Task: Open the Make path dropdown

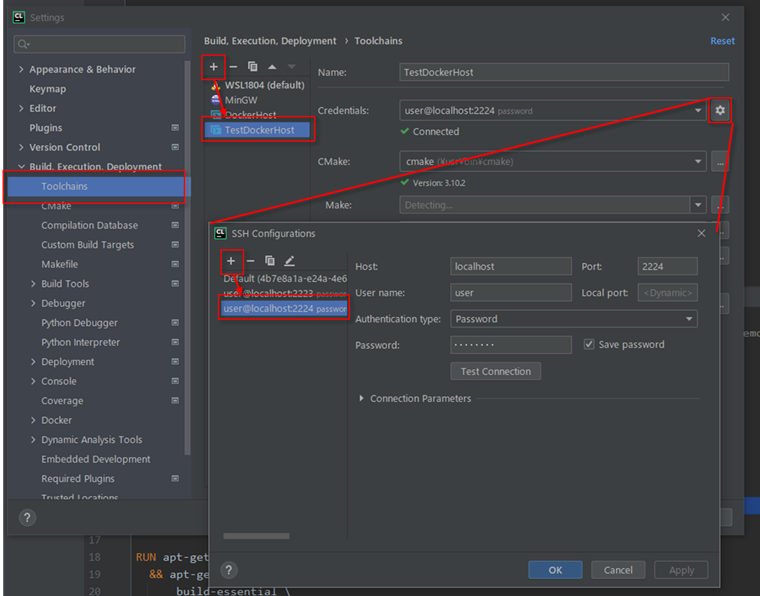Action: [x=698, y=205]
